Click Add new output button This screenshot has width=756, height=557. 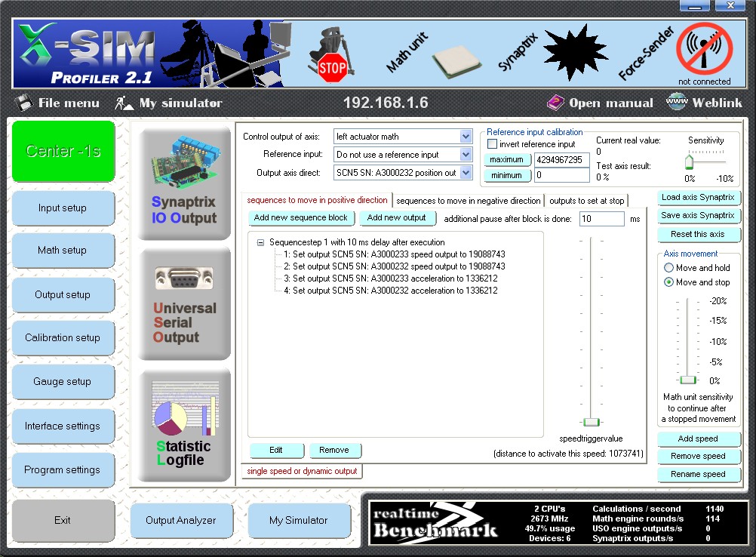[x=396, y=217]
